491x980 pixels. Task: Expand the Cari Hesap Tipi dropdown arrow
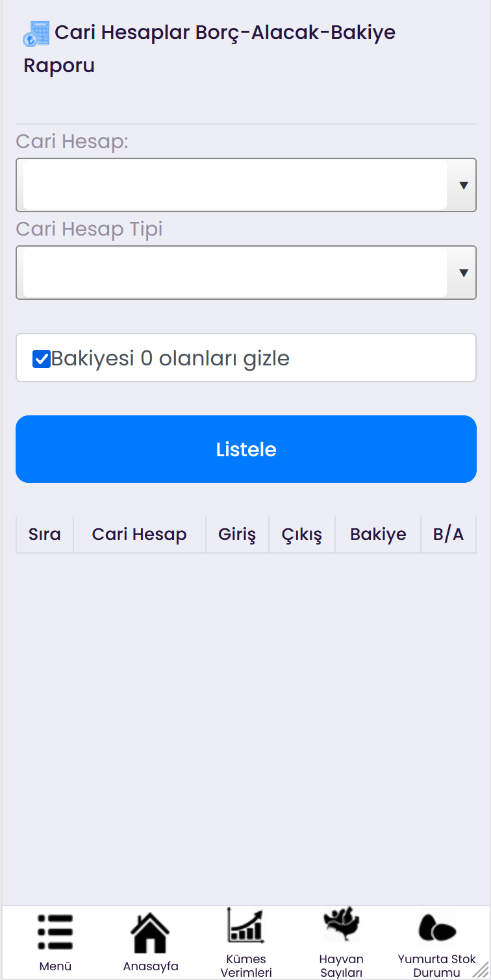pyautogui.click(x=464, y=273)
